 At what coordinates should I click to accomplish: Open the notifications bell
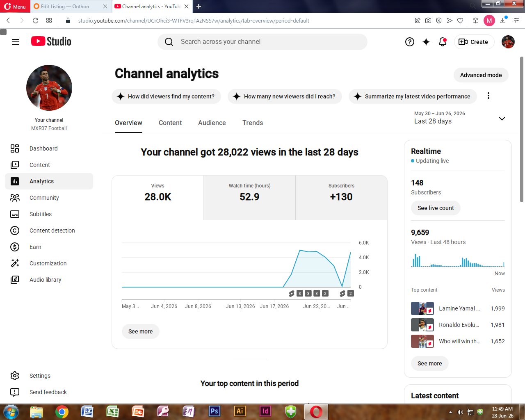tap(443, 42)
